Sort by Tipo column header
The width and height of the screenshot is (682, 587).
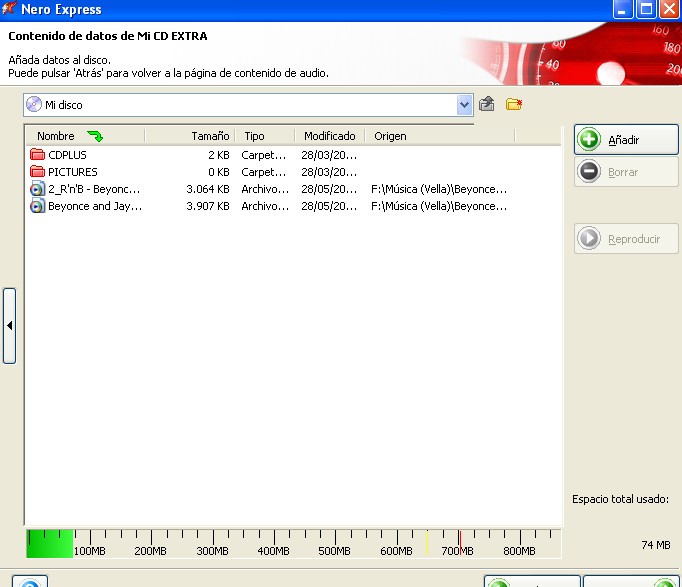point(264,136)
